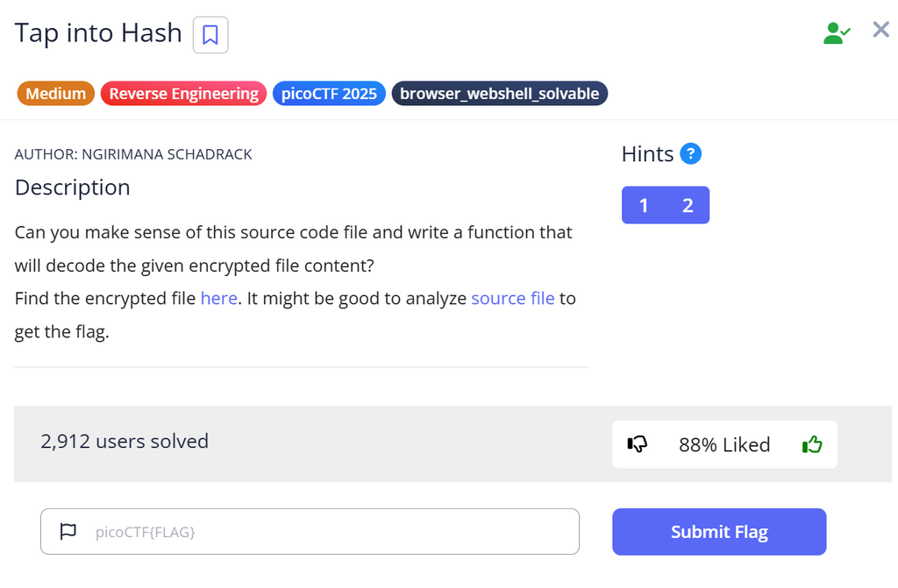This screenshot has width=898, height=588.
Task: Select the picoCTF 2025 event tag
Action: tap(329, 94)
